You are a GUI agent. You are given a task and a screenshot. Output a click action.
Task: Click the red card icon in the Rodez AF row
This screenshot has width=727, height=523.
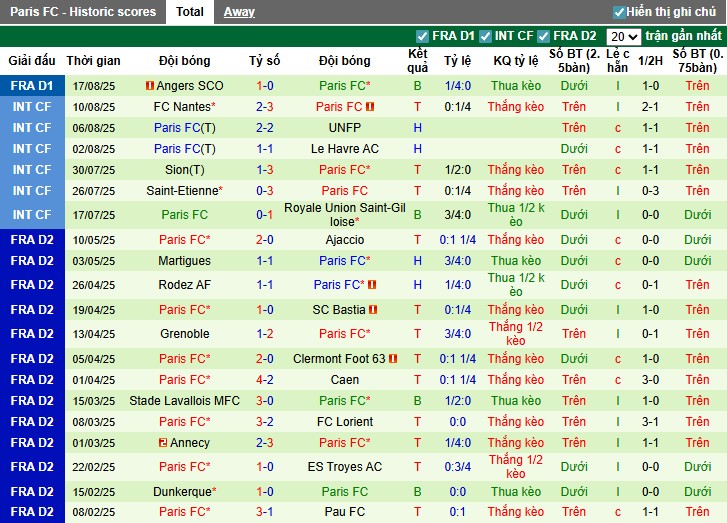[372, 285]
